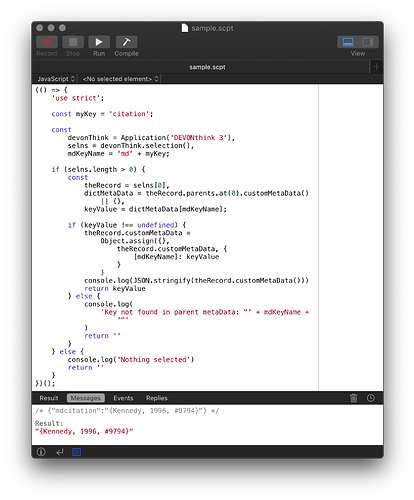
Task: Close the window with red button
Action: [x=40, y=28]
